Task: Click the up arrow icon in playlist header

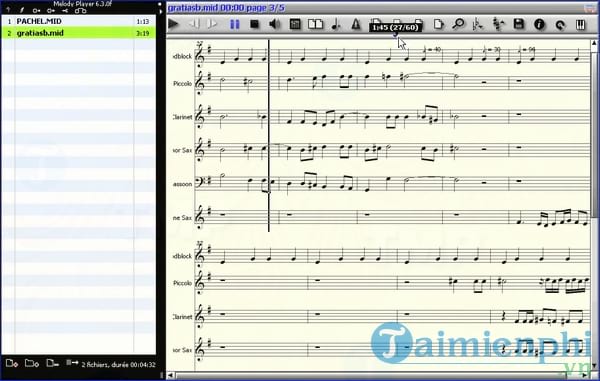Action: pos(8,10)
